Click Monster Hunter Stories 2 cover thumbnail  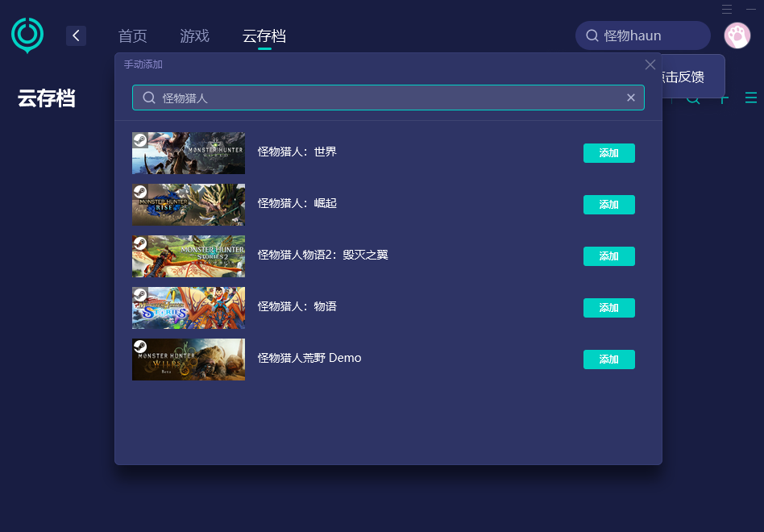click(189, 256)
